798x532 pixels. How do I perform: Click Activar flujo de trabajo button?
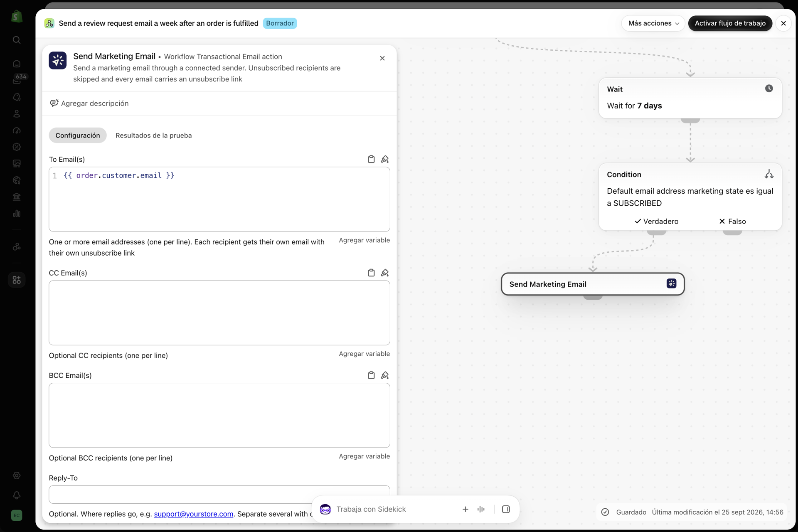730,23
